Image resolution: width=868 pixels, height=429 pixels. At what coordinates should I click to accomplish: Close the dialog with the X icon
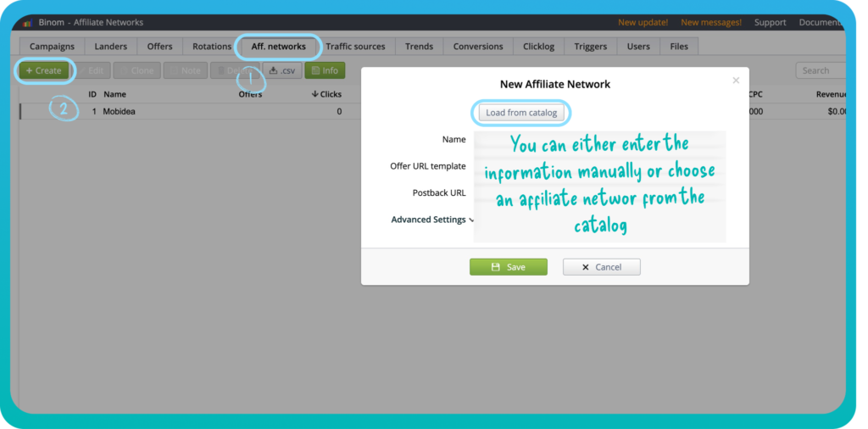click(x=736, y=81)
